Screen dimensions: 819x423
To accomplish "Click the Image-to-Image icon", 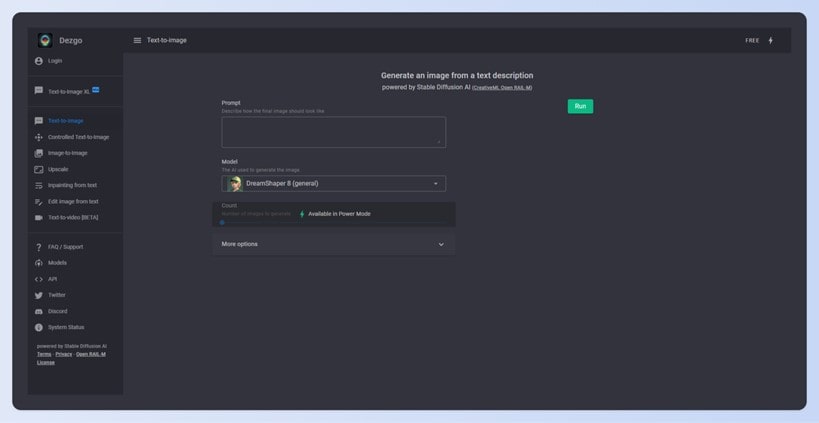I will pyautogui.click(x=39, y=153).
